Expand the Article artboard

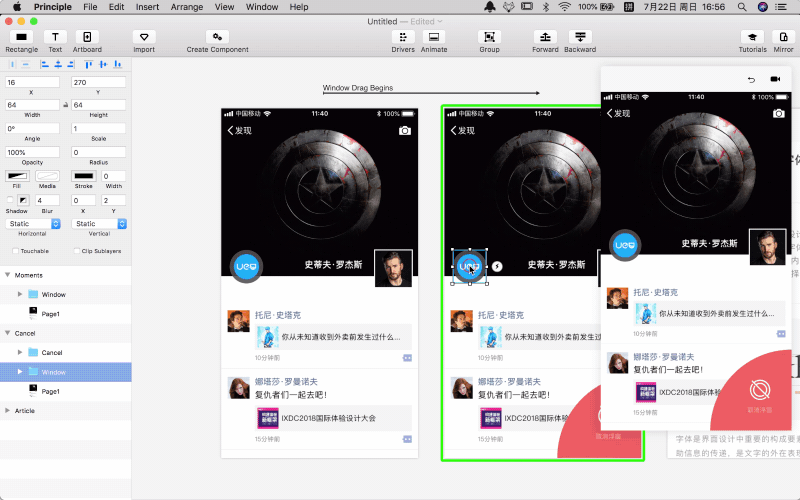pos(8,410)
